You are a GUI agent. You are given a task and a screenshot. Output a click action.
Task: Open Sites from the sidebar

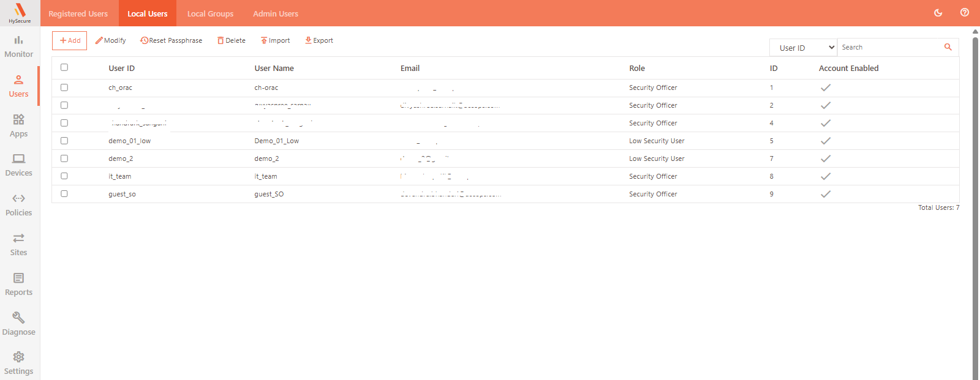point(19,238)
